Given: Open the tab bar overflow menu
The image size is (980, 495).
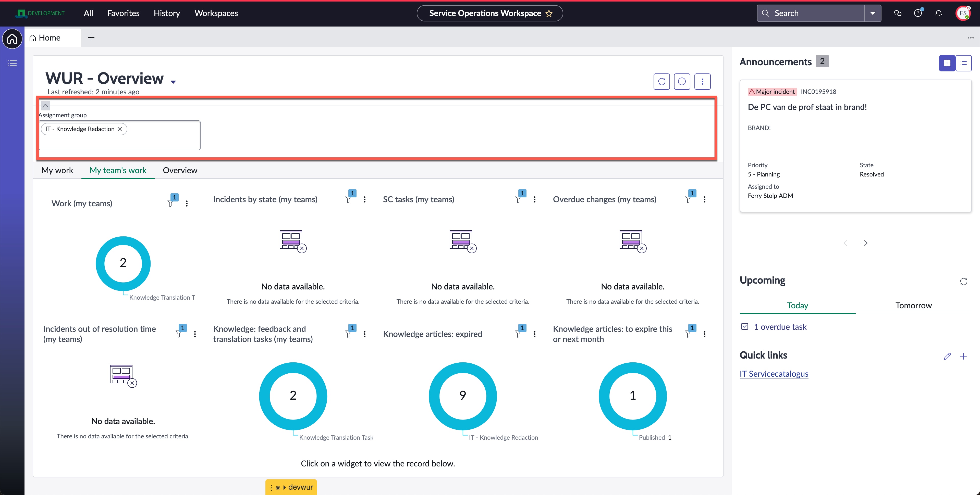Looking at the screenshot, I should 971,38.
